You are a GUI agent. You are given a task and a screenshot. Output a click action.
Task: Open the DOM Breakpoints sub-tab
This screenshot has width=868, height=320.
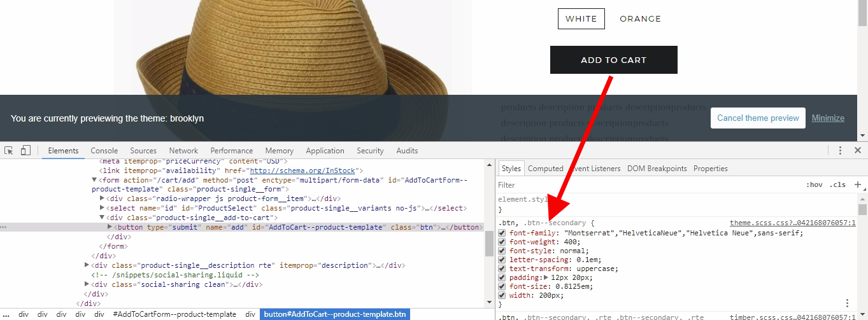click(x=657, y=169)
